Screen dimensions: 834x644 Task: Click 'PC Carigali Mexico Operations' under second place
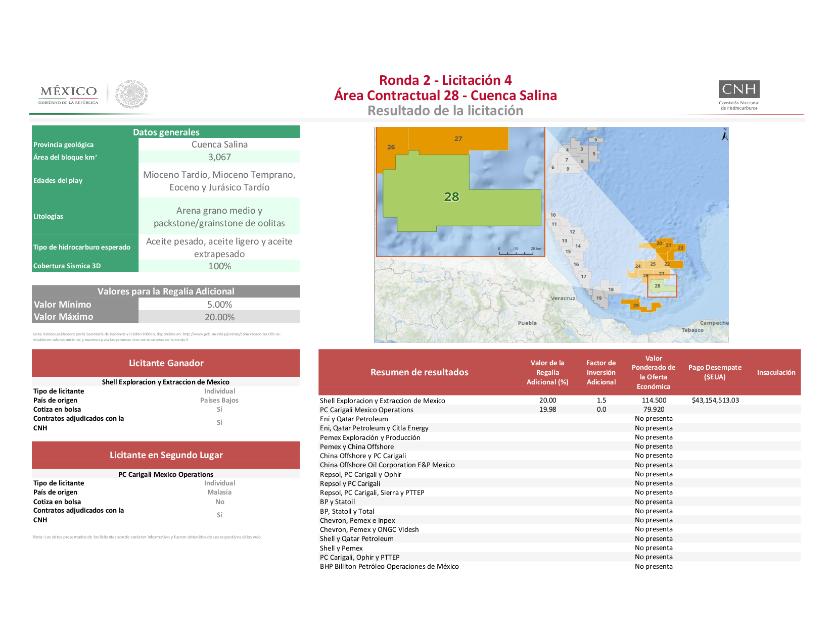coord(166,474)
